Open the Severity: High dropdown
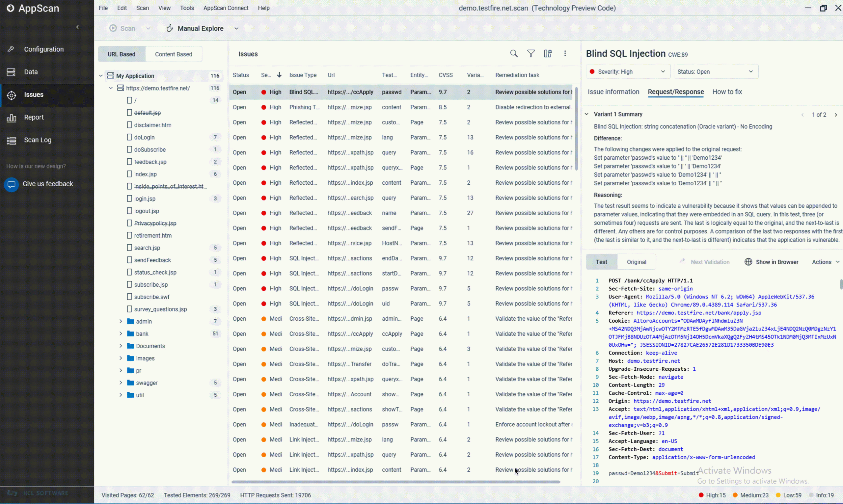The image size is (843, 504). [628, 72]
